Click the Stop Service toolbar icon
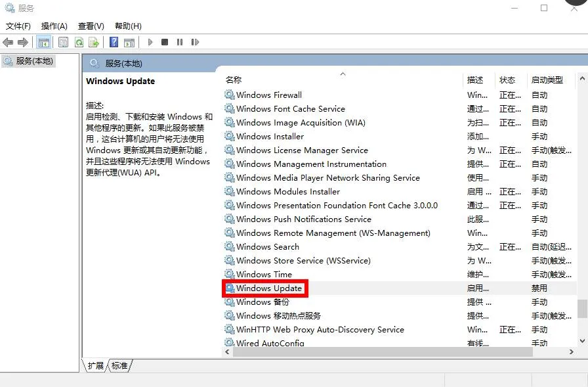588x387 pixels. [x=165, y=42]
